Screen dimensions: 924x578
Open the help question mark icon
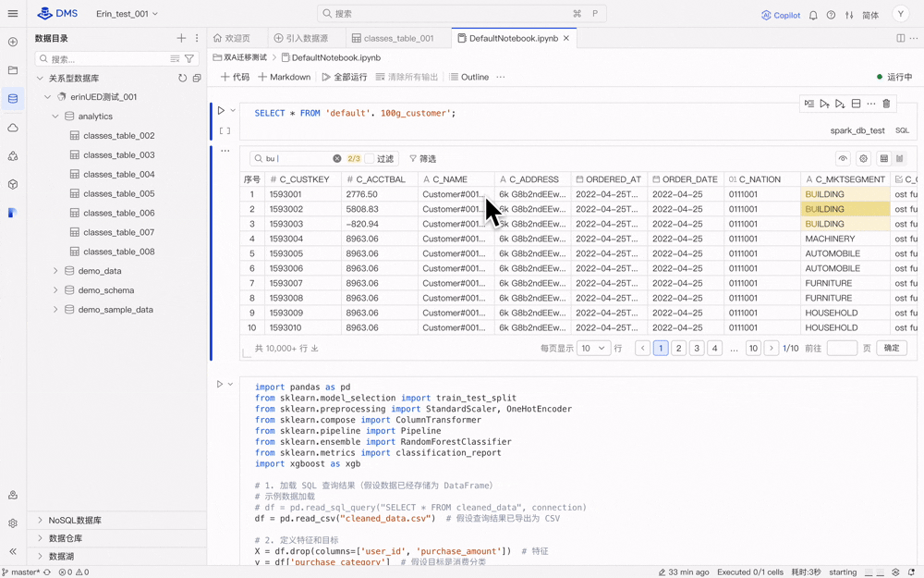point(831,16)
